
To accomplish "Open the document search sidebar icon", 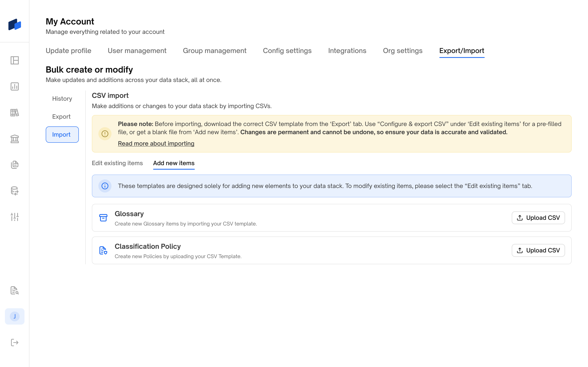I will tap(14, 290).
